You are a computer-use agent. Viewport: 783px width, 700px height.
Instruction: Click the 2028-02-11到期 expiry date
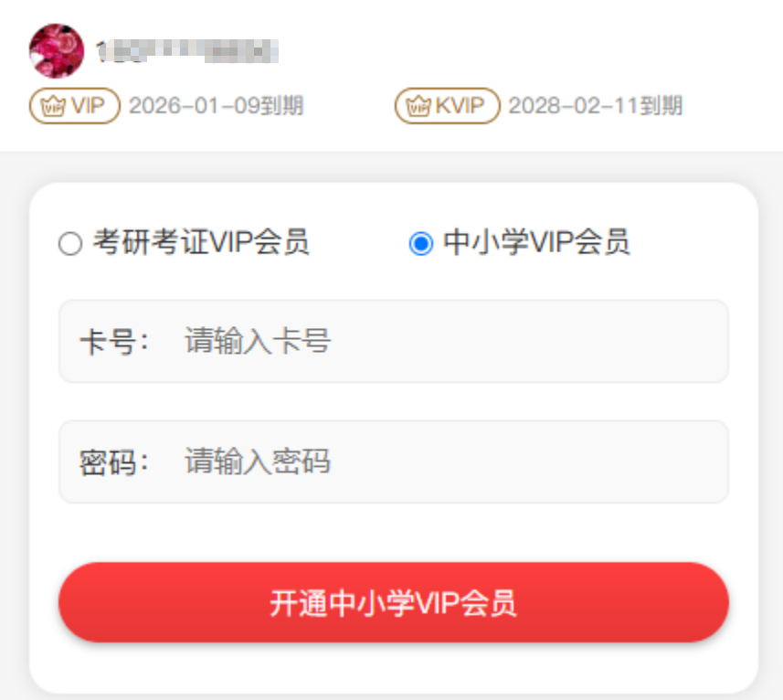pyautogui.click(x=595, y=106)
